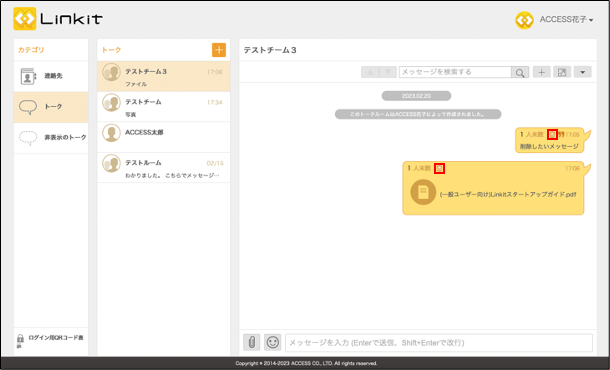Select the 連絡先 contacts category
The width and height of the screenshot is (610, 370).
click(x=51, y=76)
